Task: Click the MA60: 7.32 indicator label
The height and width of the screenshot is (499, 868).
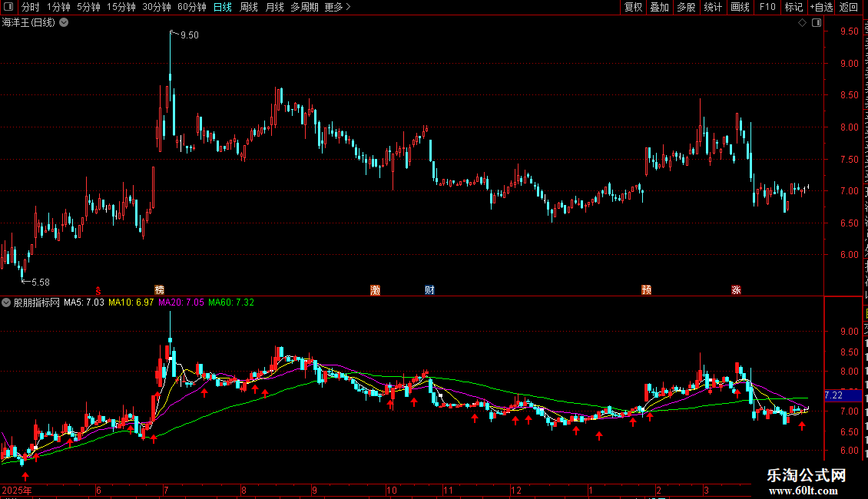Action: click(231, 302)
